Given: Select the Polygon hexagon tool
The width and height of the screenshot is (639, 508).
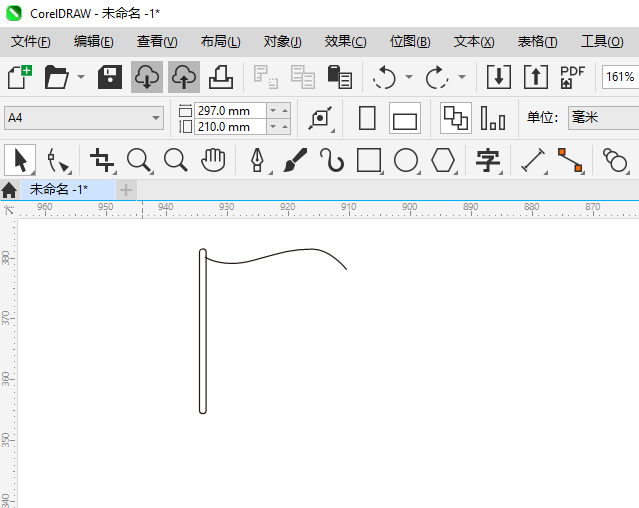Looking at the screenshot, I should (x=443, y=160).
